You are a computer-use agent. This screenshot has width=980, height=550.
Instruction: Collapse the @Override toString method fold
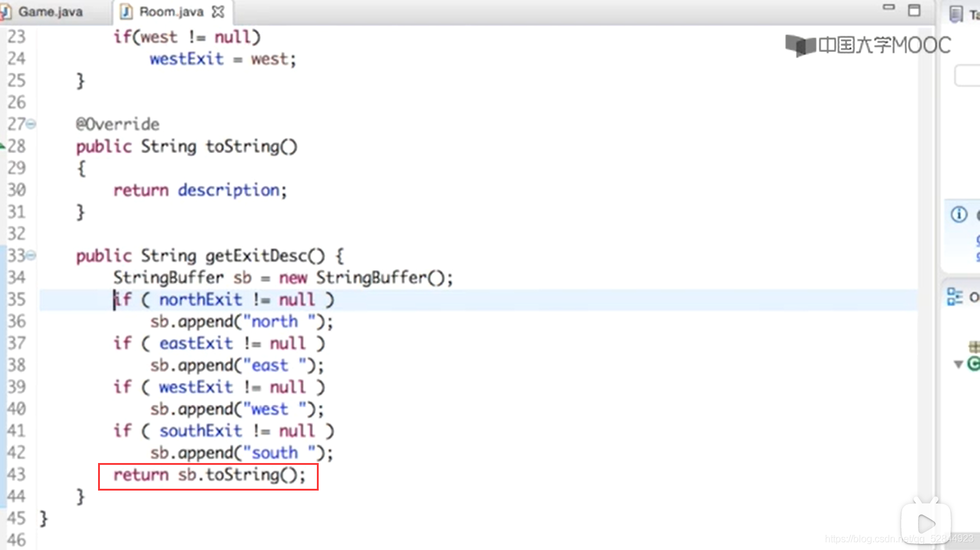[x=31, y=124]
